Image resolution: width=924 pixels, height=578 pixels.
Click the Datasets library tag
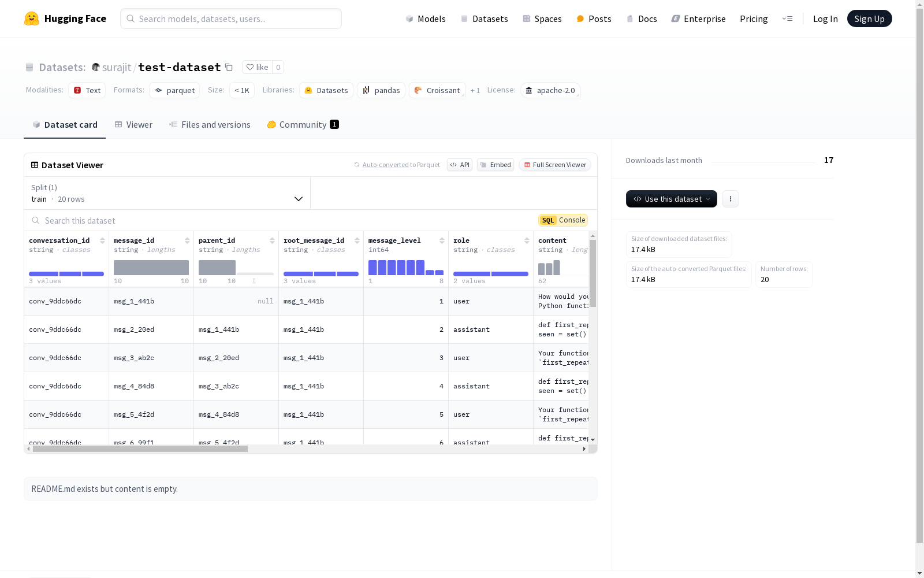(x=326, y=90)
